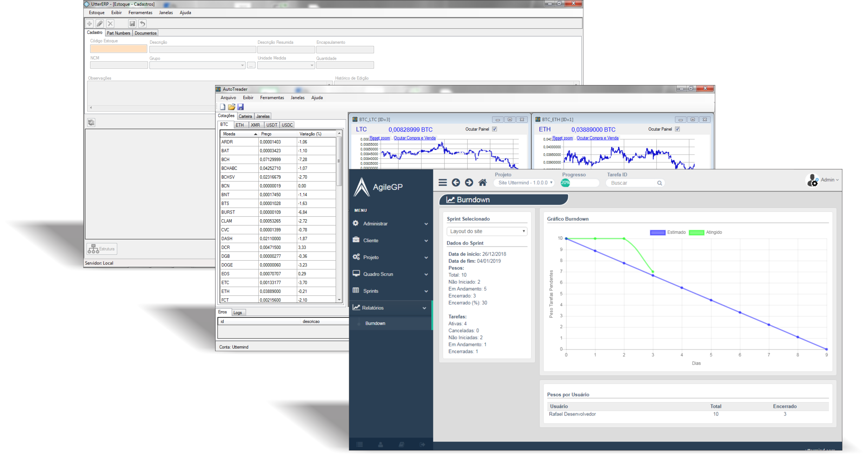The height and width of the screenshot is (454, 868).
Task: Click the Estrutura hierarchy button in UtterERP
Action: point(102,249)
